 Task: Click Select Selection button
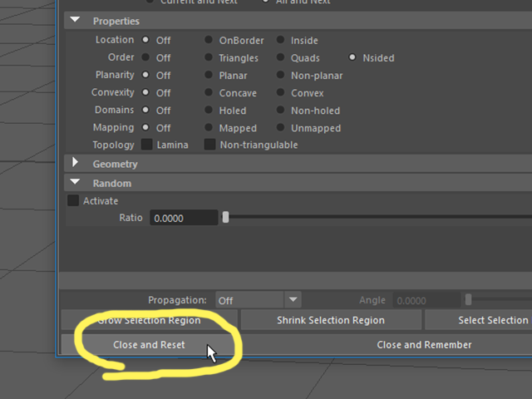pos(479,320)
